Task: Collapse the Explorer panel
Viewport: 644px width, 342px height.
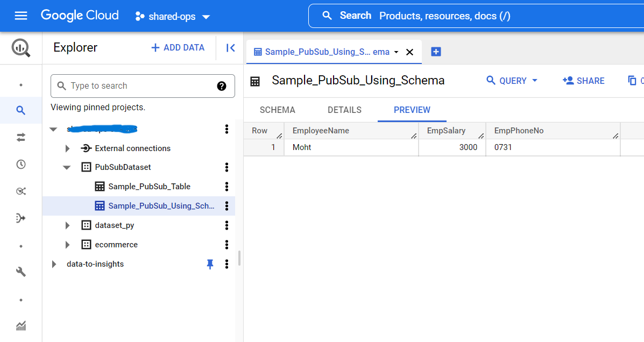Action: click(x=230, y=48)
